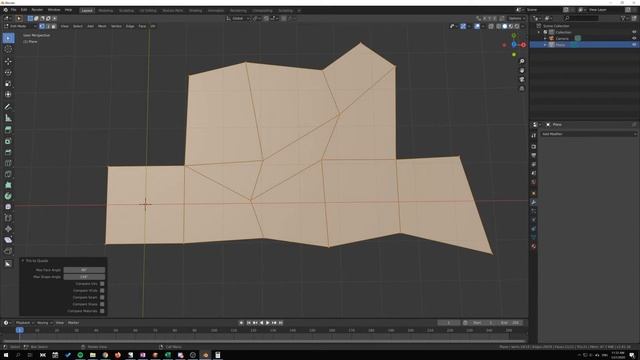Select the Loop Cut tool

[x=8, y=163]
